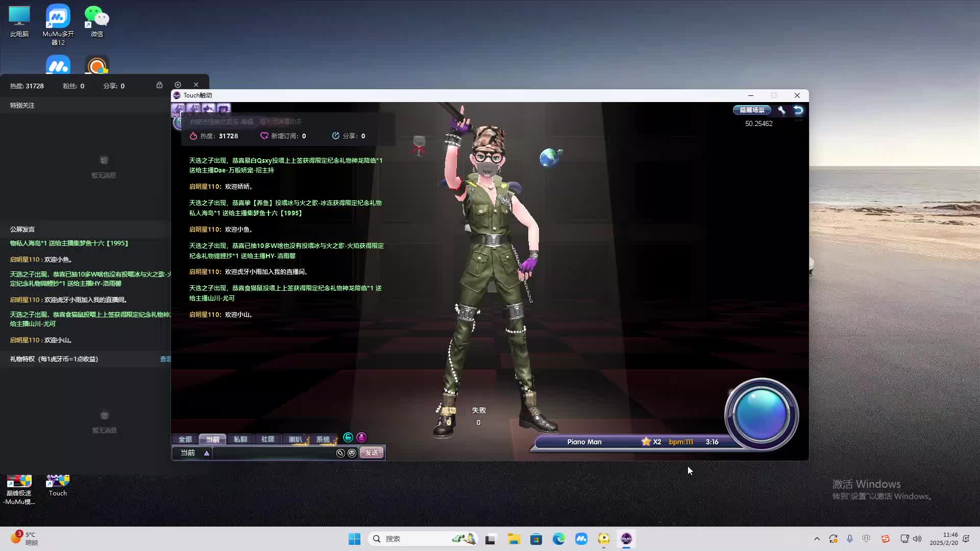Click the share refresh icon next to 分享
This screenshot has width=980, height=551.
point(335,136)
